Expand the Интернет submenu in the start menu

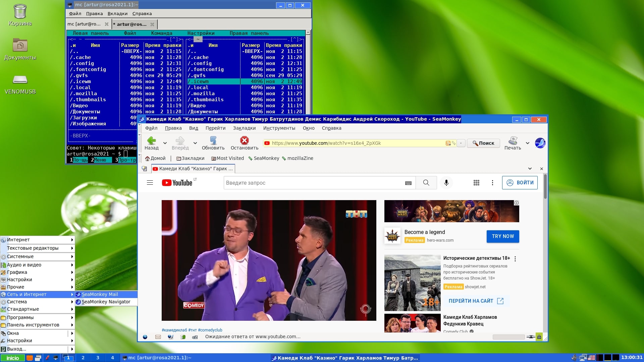click(x=37, y=240)
